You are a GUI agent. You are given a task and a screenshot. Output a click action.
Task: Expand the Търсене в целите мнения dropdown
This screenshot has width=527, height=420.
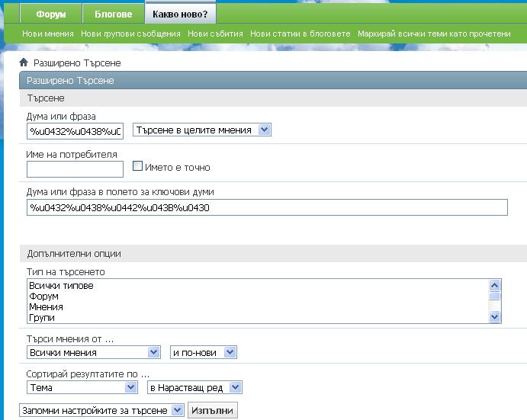[202, 130]
